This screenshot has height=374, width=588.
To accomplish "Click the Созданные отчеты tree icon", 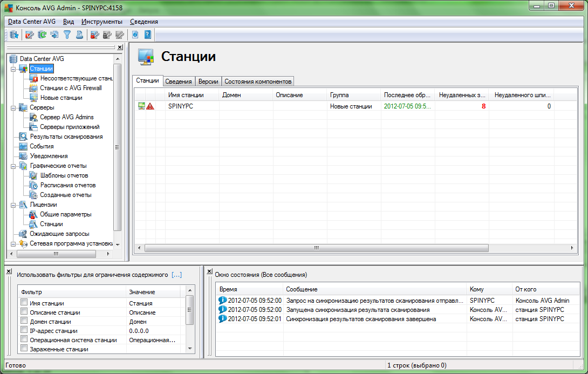I will 34,195.
